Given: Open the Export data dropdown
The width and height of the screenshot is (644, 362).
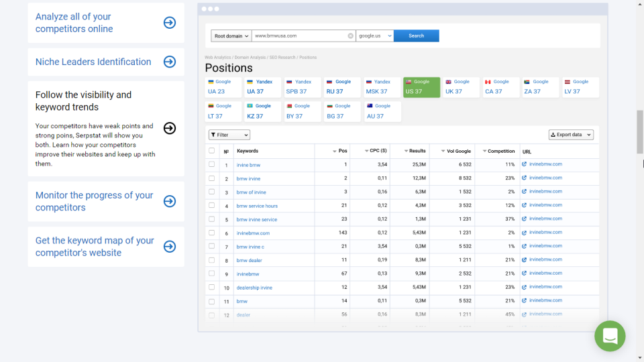Looking at the screenshot, I should tap(571, 135).
